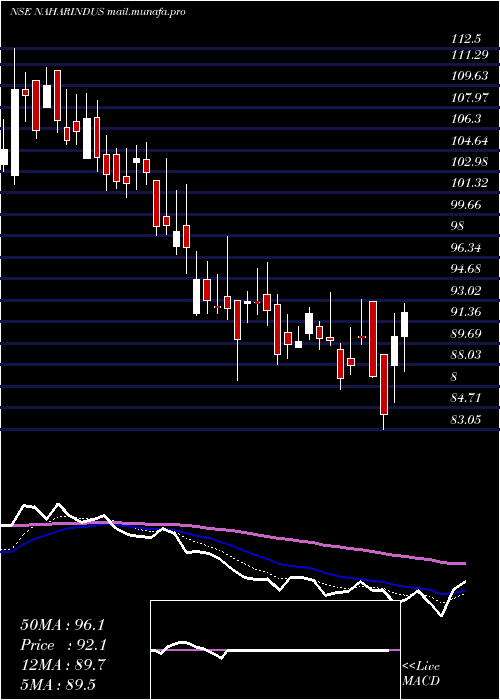
Task: Select the 107.97 price axis label
Action: click(x=470, y=97)
